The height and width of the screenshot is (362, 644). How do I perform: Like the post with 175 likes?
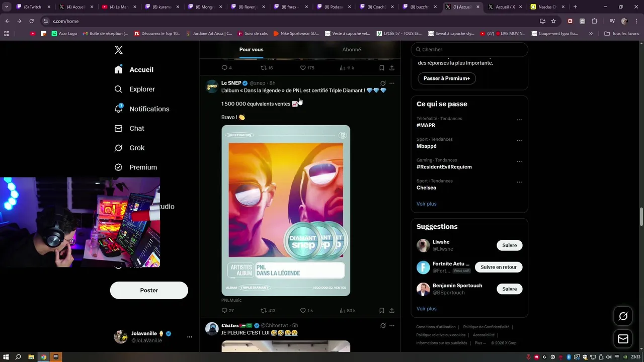click(303, 67)
